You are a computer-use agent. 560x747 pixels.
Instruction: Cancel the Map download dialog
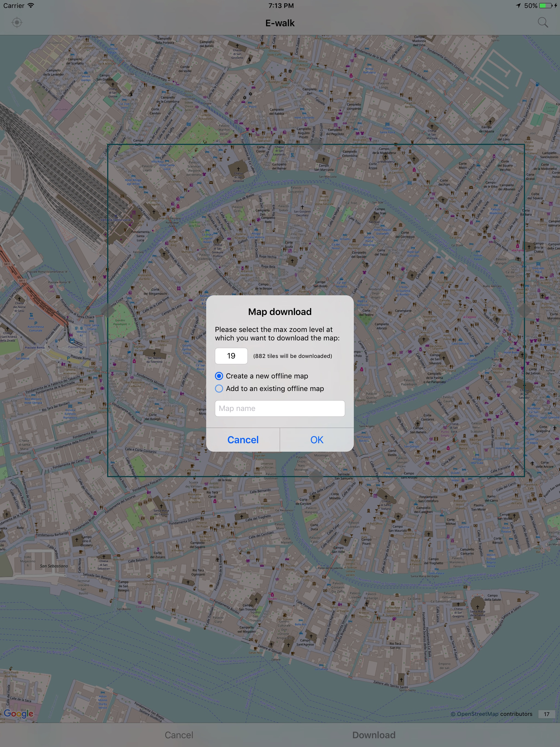[x=243, y=440]
